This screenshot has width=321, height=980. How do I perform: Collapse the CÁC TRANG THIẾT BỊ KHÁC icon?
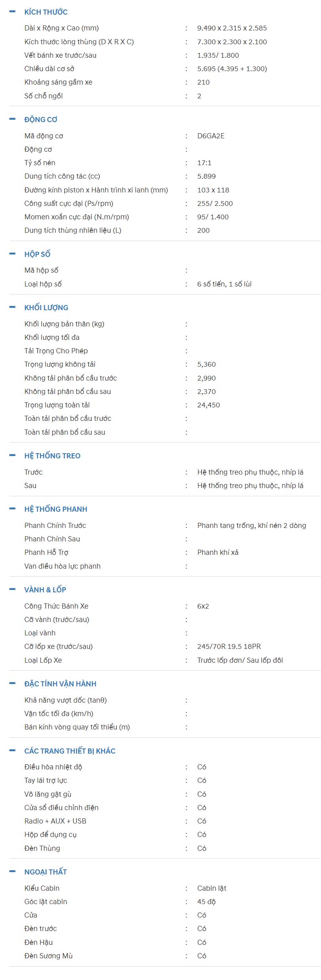click(x=12, y=750)
